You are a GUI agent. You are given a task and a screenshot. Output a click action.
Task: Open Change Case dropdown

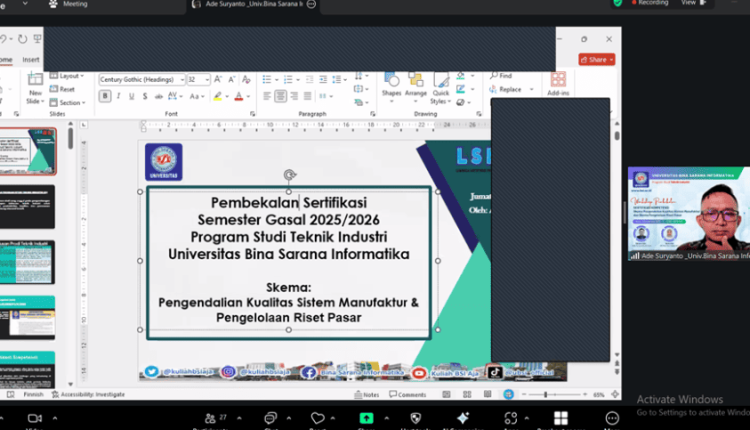pos(197,96)
